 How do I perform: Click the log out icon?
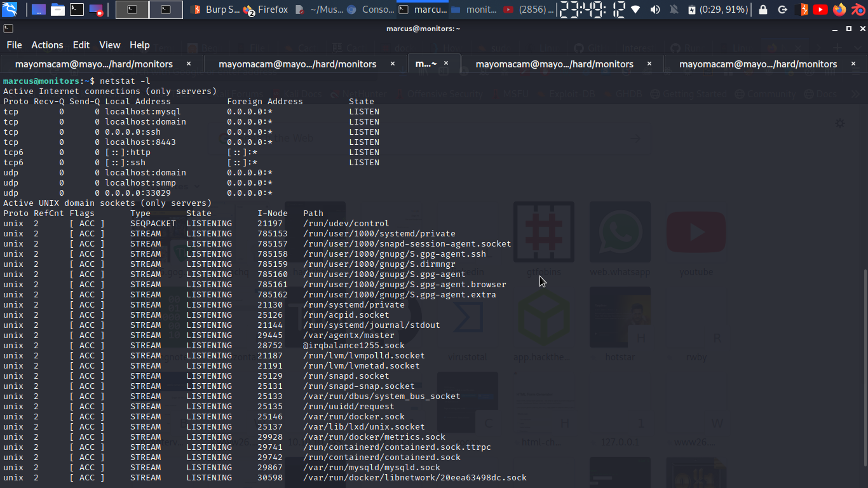pos(782,10)
